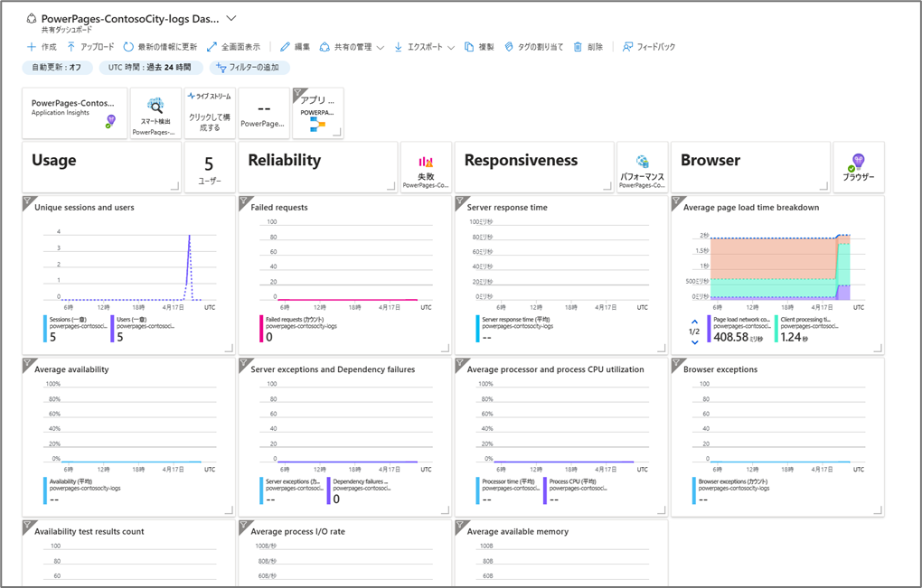This screenshot has height=588, width=922.
Task: Expand the dashboard title dropdown chevron
Action: (231, 18)
